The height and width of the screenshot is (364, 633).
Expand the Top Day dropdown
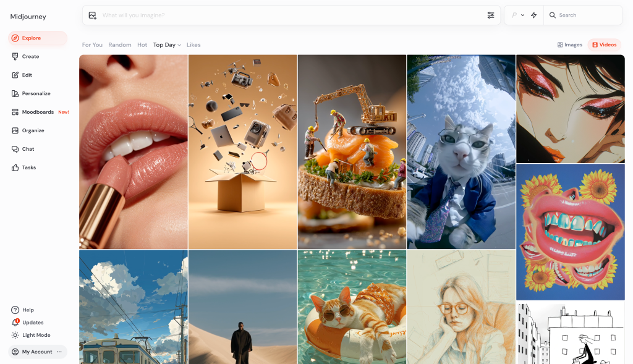[167, 45]
